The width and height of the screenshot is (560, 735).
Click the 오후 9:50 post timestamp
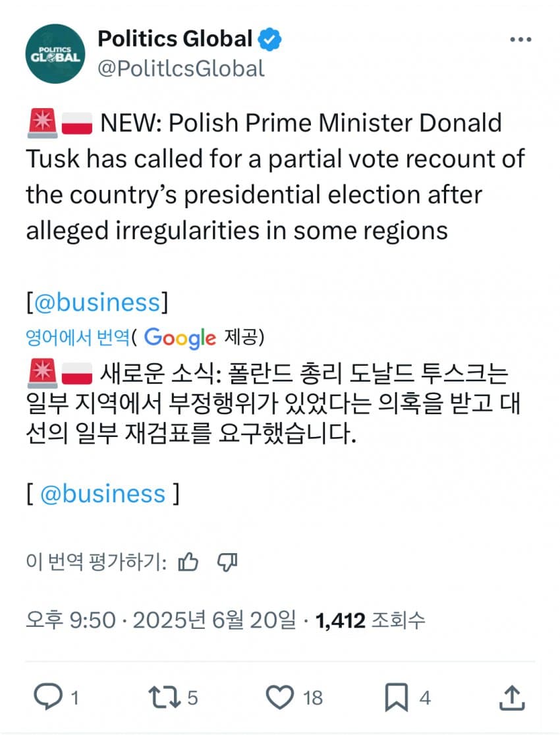[x=70, y=620]
